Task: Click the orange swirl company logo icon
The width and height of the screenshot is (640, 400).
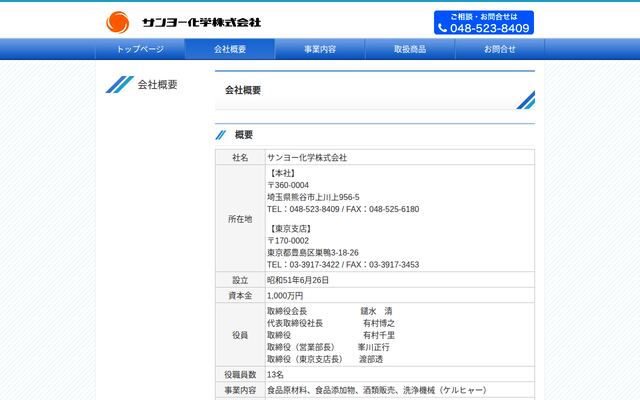Action: coord(118,22)
